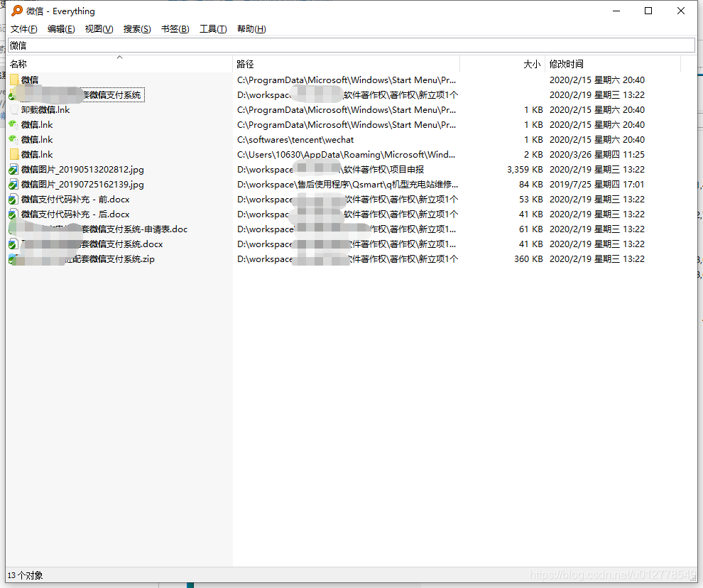Image resolution: width=703 pixels, height=588 pixels.
Task: Click icon of 微信图片_20190513202812.jpg
Action: pyautogui.click(x=13, y=170)
